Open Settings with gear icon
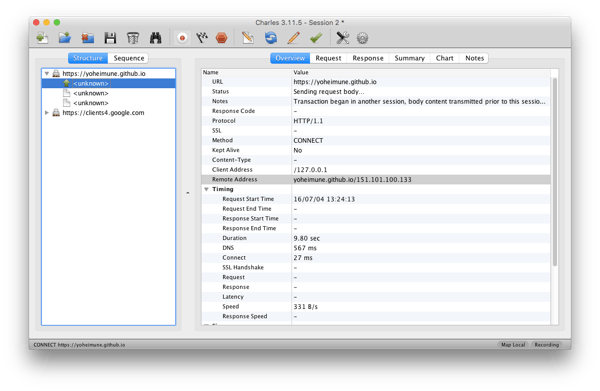Screen dimensions: 600x391 [x=362, y=38]
